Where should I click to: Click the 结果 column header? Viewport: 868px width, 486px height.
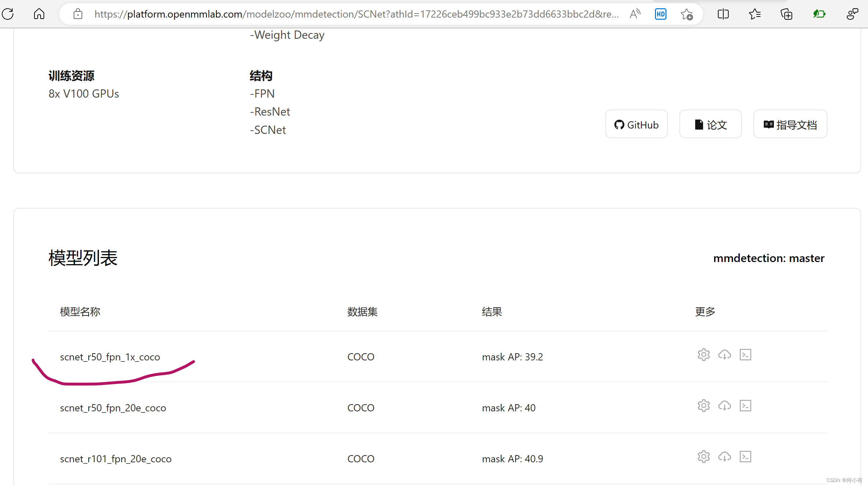[x=492, y=312]
